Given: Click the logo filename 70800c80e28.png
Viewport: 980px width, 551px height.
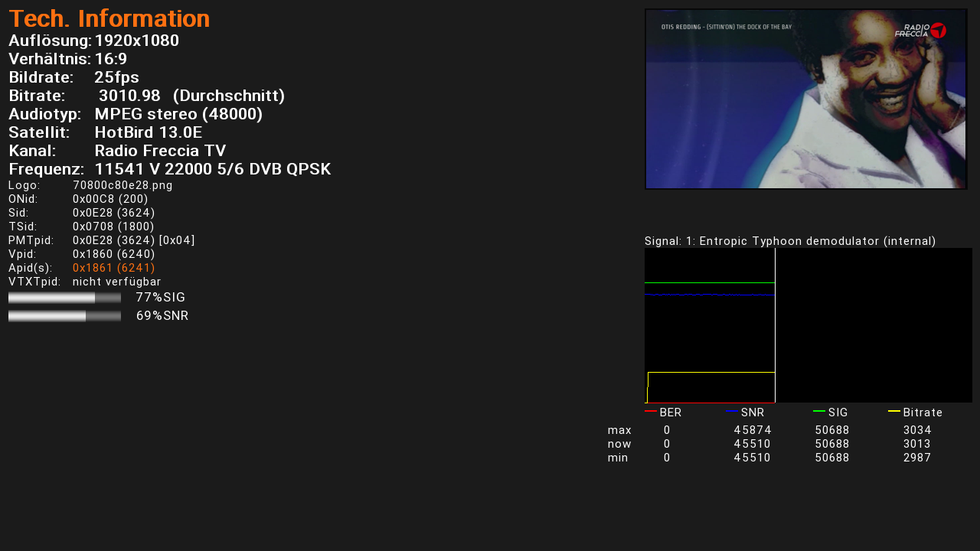Looking at the screenshot, I should pyautogui.click(x=122, y=185).
